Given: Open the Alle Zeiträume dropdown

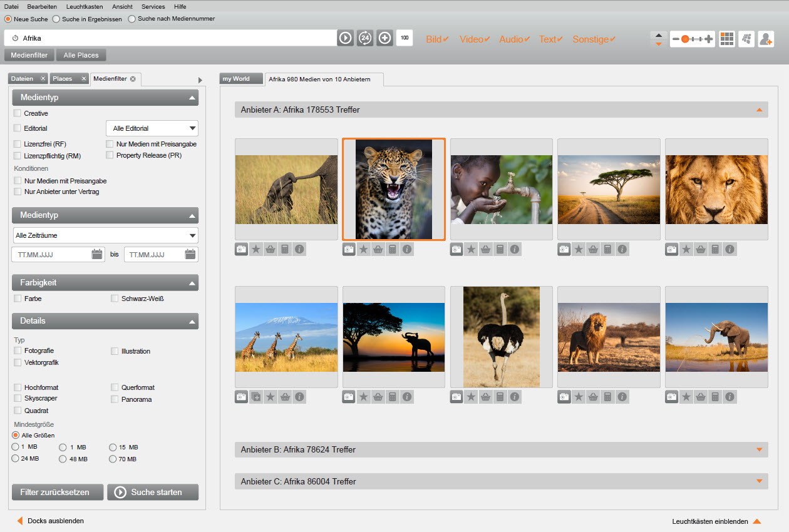Looking at the screenshot, I should (x=105, y=235).
